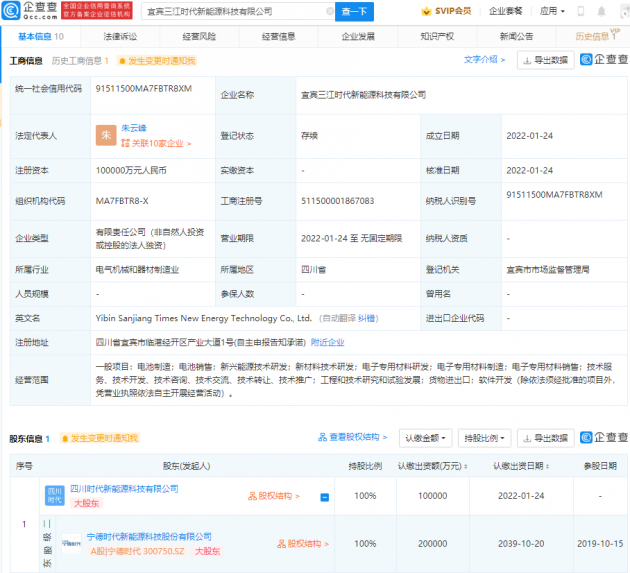Image resolution: width=630 pixels, height=573 pixels.
Task: Switch to the 法律诉讼 tab
Action: (120, 37)
